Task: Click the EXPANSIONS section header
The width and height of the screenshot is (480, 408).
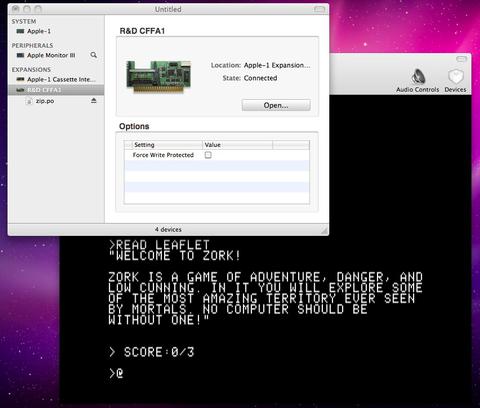Action: tap(31, 70)
